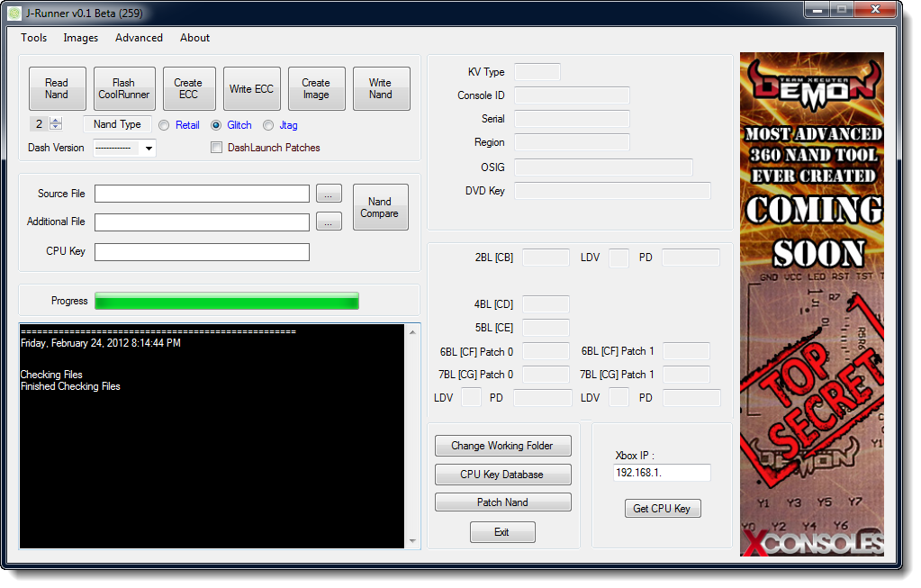The width and height of the screenshot is (921, 588).
Task: Click the Demon advertisement banner
Action: 812,304
